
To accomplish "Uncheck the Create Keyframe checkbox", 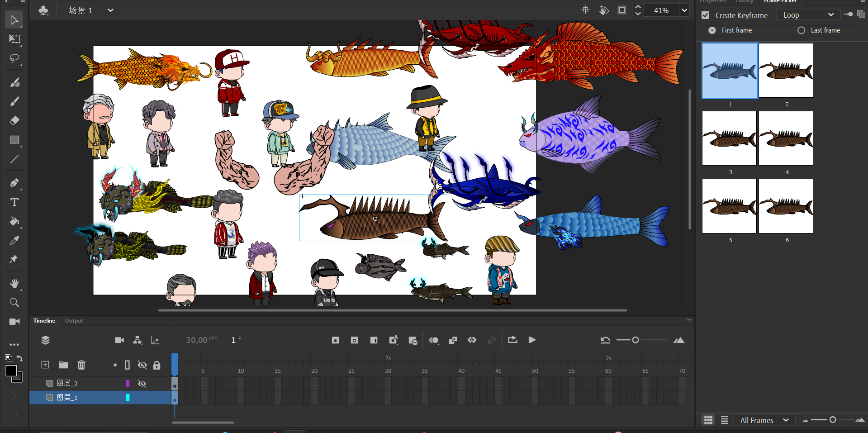I will 705,15.
